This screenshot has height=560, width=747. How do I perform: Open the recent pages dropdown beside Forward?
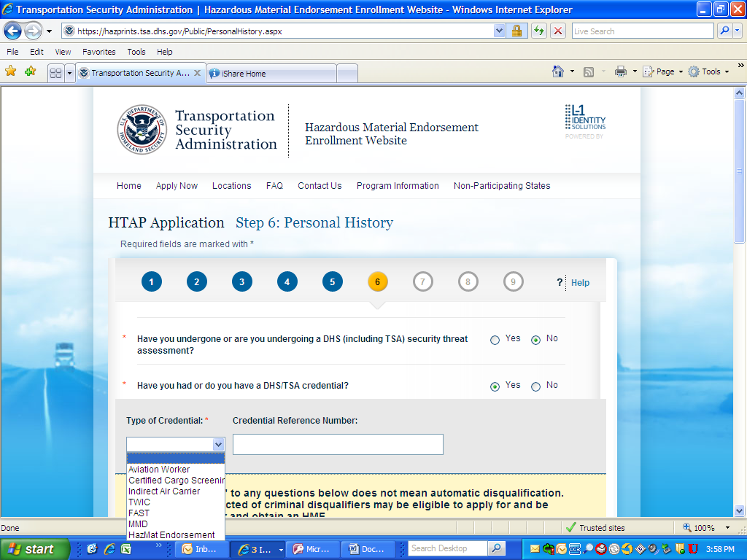click(49, 31)
